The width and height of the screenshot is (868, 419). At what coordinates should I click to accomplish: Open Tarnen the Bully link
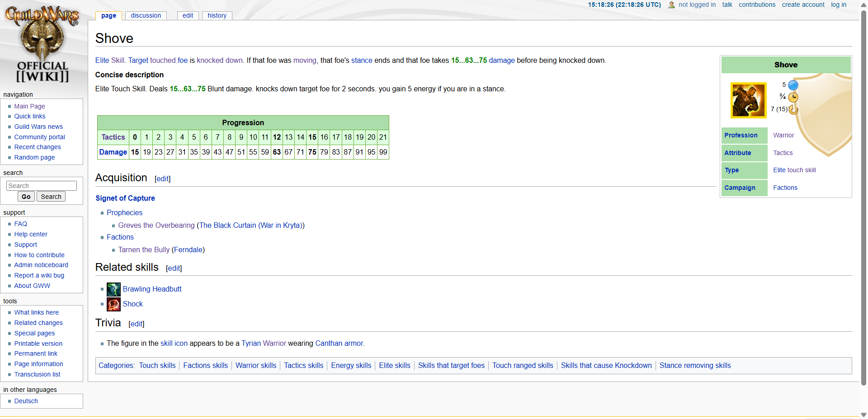[144, 250]
